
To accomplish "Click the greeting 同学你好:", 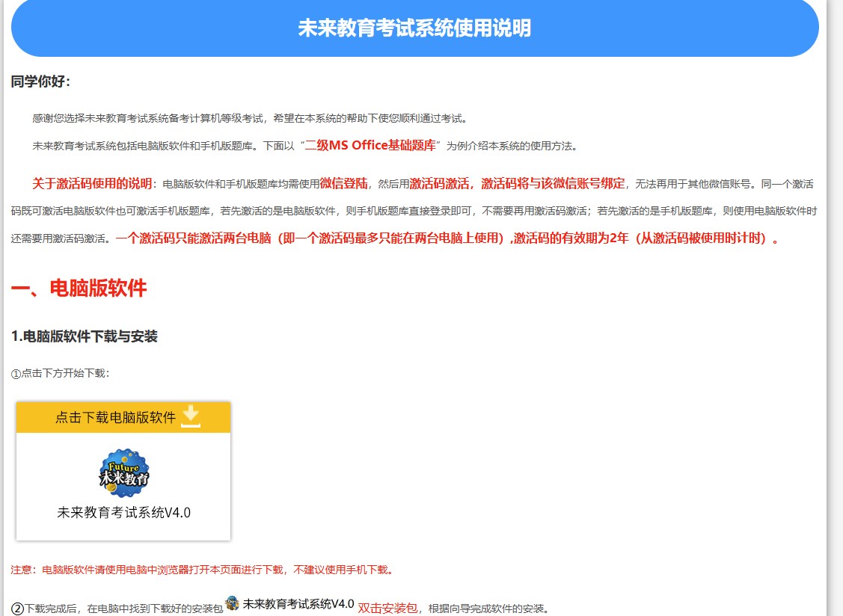I will (41, 81).
